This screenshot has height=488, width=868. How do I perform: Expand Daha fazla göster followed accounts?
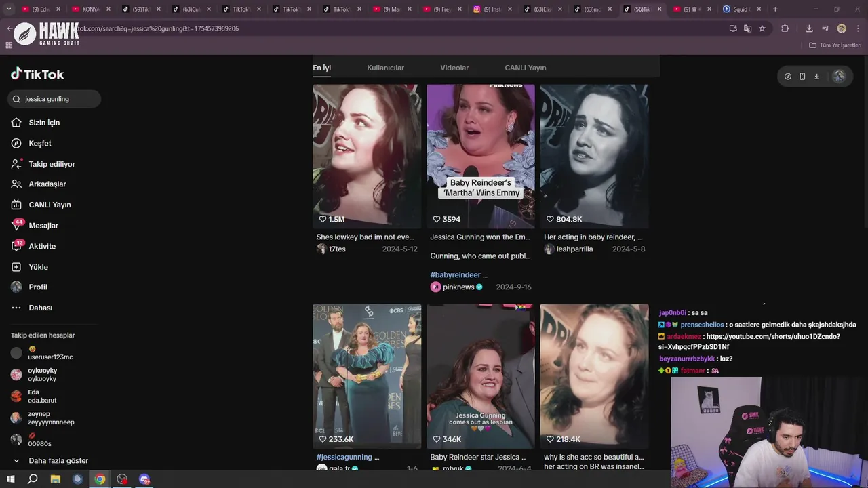coord(51,461)
